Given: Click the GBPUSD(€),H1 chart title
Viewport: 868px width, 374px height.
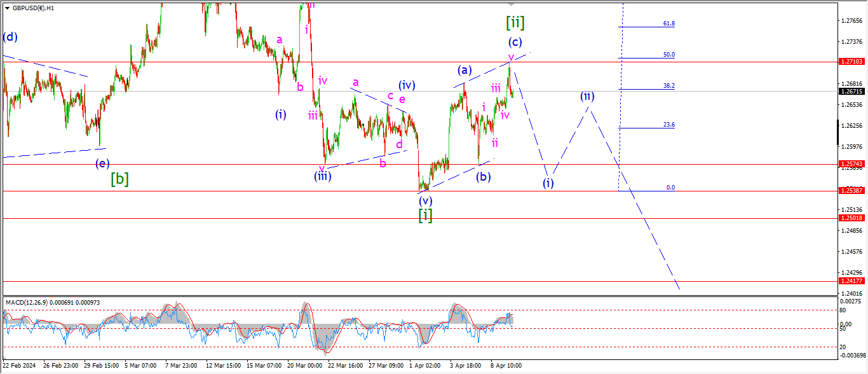Looking at the screenshot, I should [33, 8].
